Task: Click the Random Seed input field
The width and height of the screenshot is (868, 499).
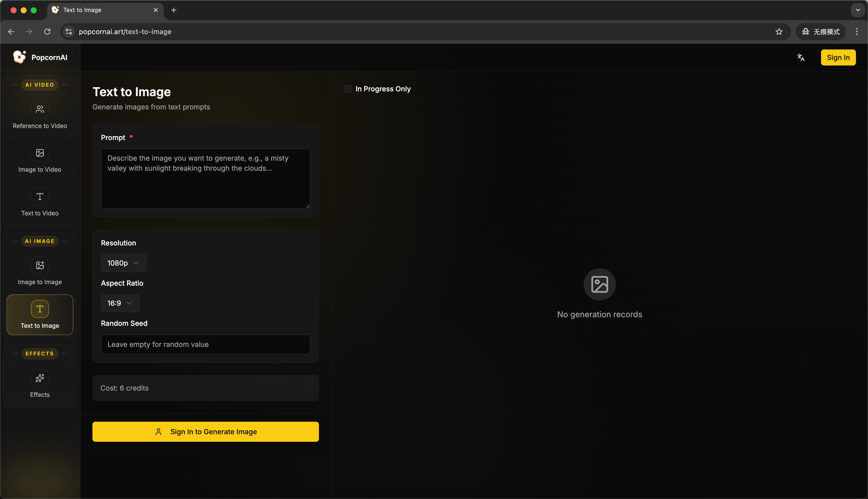Action: [205, 344]
